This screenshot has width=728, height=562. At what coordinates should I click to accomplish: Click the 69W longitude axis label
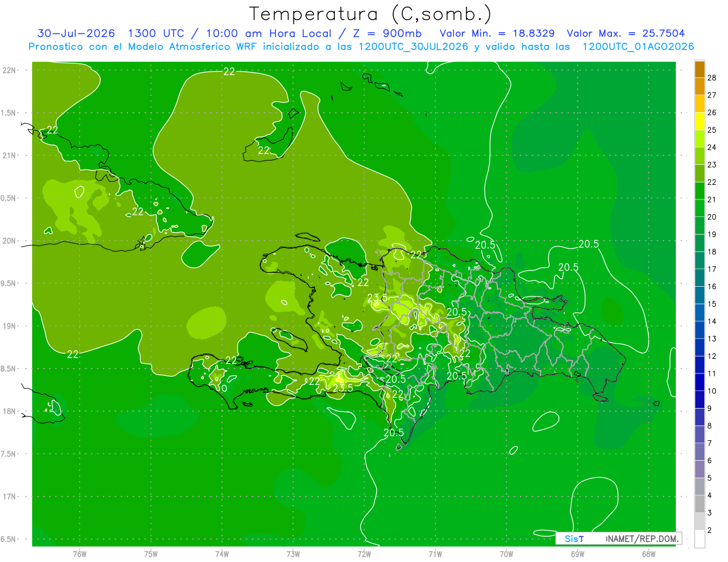coord(578,554)
